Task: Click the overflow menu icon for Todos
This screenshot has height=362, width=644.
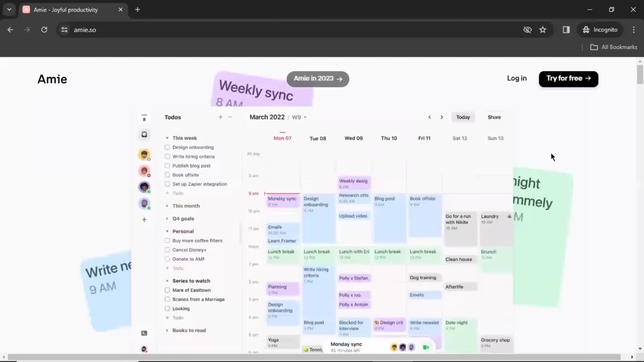Action: (x=230, y=117)
